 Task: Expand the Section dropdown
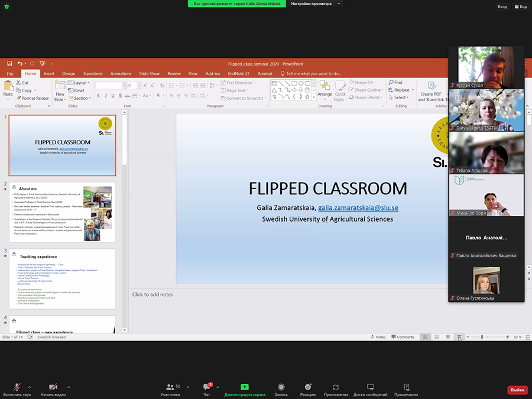(x=80, y=98)
